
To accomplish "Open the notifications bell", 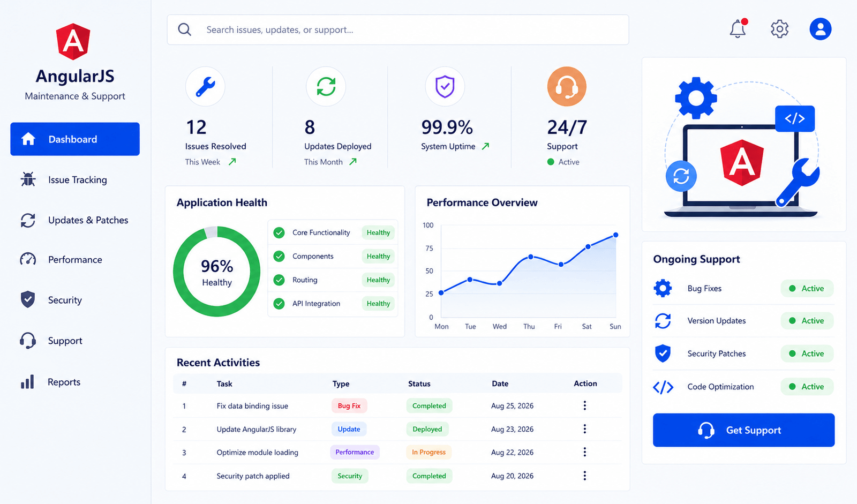I will [738, 28].
